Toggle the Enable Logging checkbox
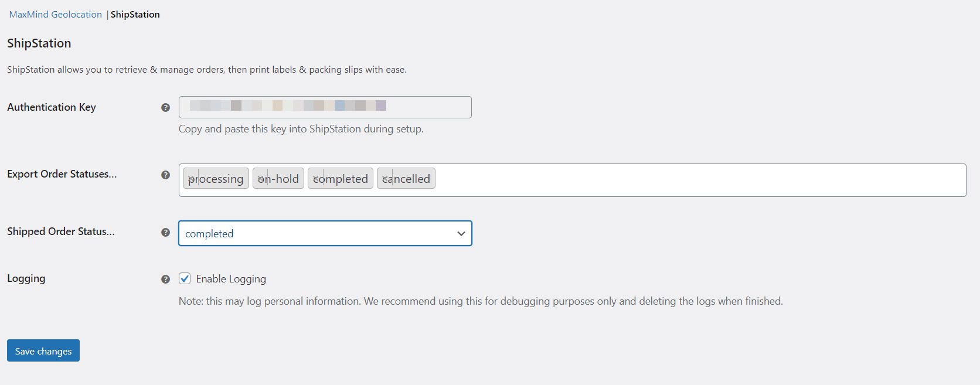Screen dimensions: 980x385 pyautogui.click(x=185, y=279)
